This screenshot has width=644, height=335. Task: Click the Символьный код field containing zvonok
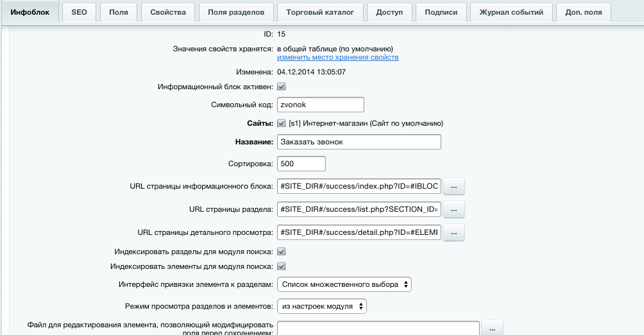click(320, 105)
